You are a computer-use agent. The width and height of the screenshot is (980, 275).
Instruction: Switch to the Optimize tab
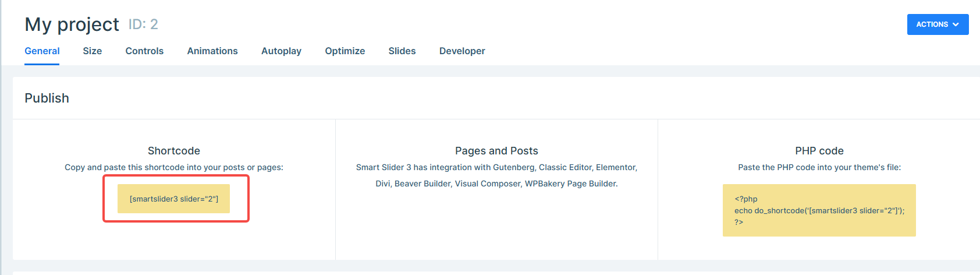(345, 51)
